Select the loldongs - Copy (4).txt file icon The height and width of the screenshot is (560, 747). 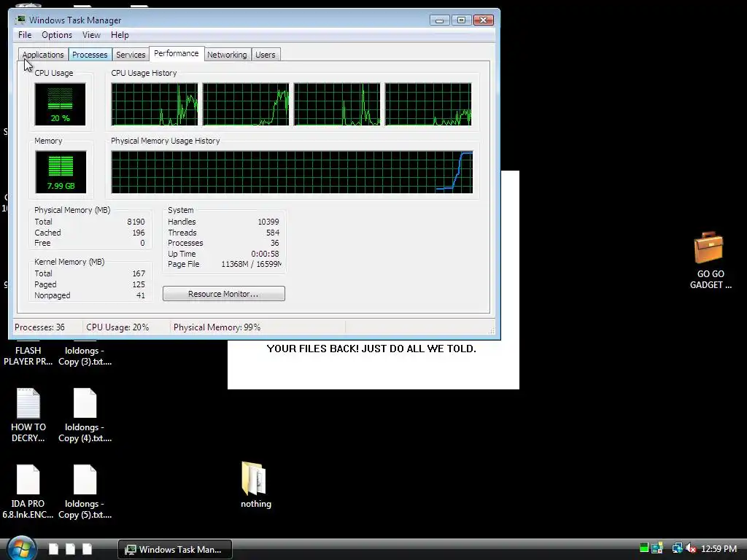coord(85,403)
